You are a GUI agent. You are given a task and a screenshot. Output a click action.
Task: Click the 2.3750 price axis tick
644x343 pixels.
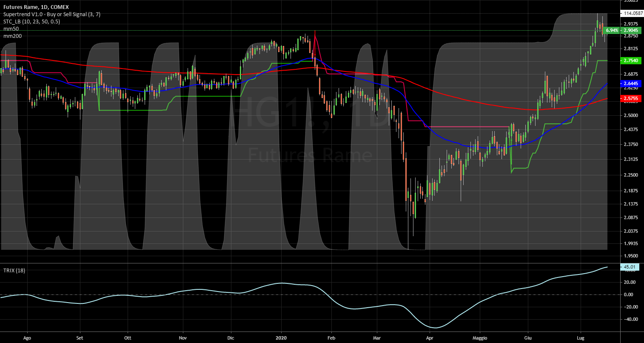[x=631, y=144]
